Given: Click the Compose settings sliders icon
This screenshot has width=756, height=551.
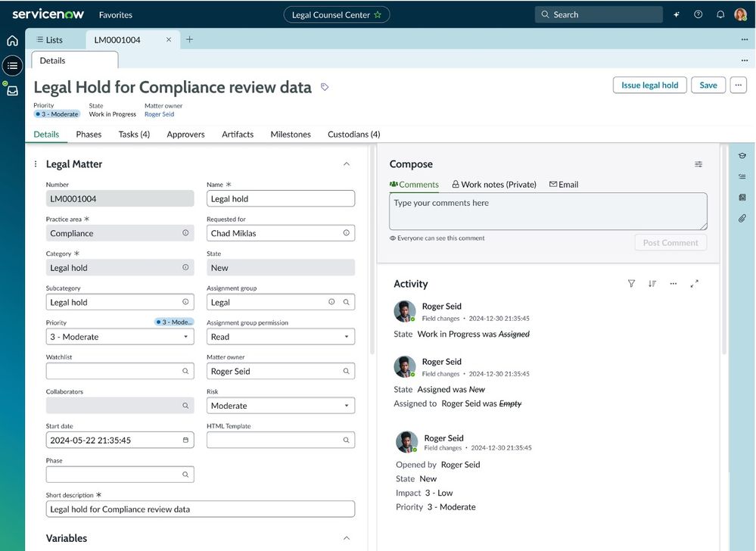Looking at the screenshot, I should (698, 164).
